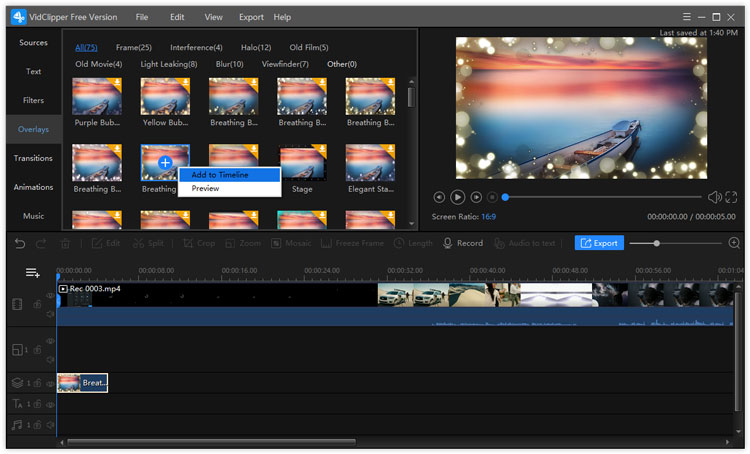
Task: Mute the main video track speaker
Action: coord(50,314)
